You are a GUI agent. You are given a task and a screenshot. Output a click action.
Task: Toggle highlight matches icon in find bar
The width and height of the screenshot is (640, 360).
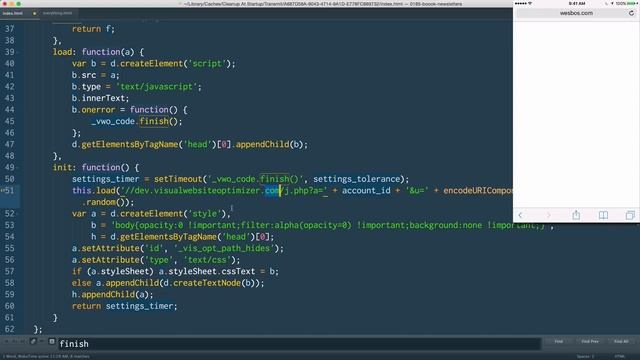click(x=52, y=341)
